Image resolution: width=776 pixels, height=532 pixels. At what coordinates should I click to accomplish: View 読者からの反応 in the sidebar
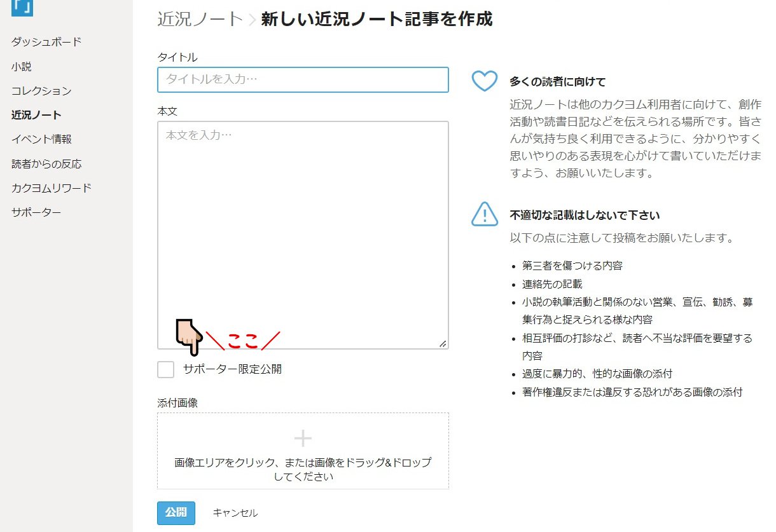pyautogui.click(x=46, y=164)
